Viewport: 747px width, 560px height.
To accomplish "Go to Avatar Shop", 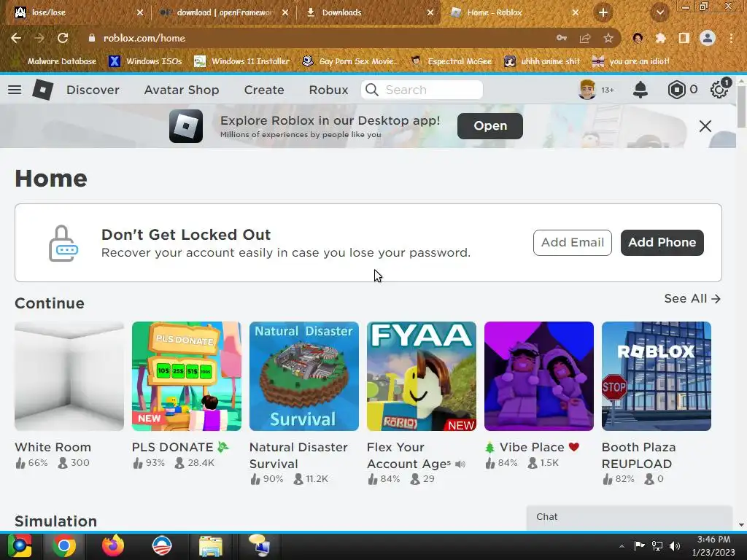I will [x=182, y=90].
